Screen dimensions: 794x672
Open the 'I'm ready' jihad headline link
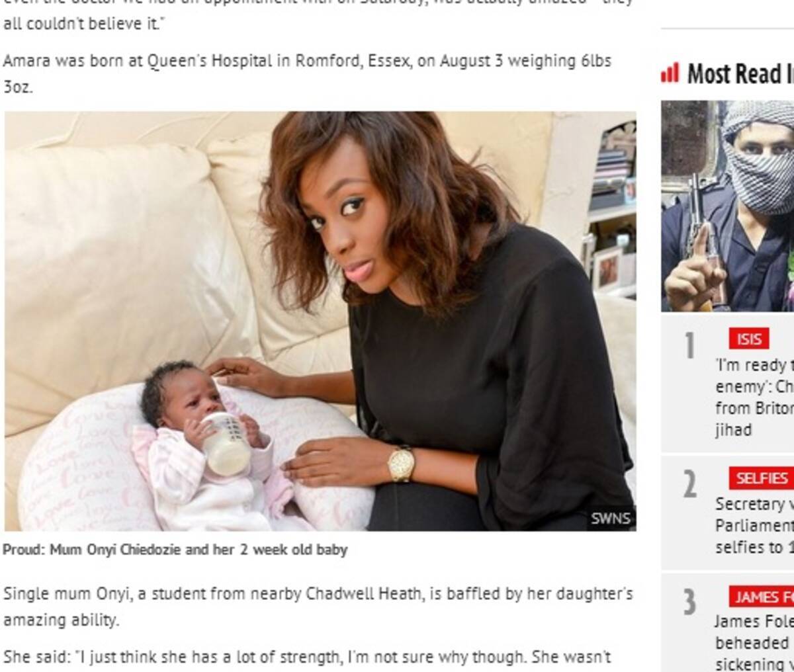pos(754,397)
